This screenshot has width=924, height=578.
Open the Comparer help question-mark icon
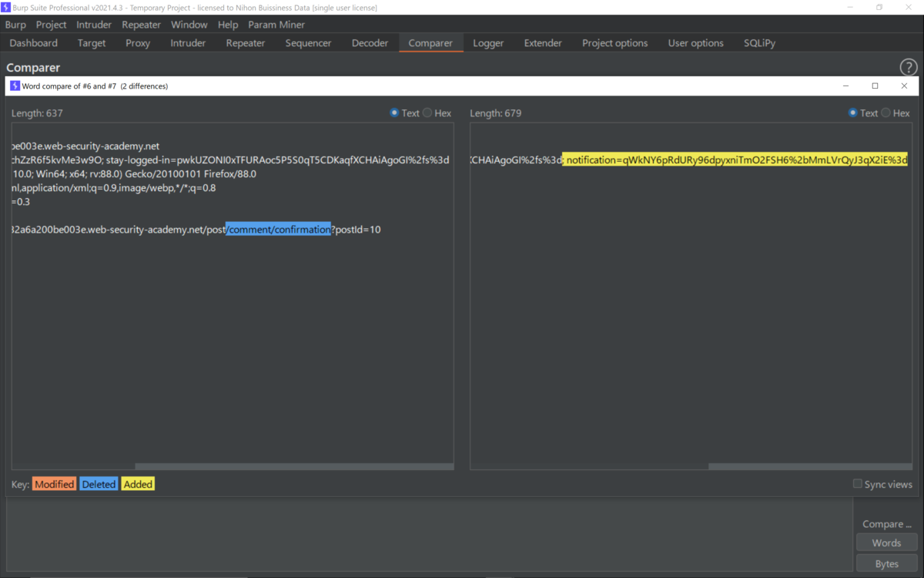[908, 68]
